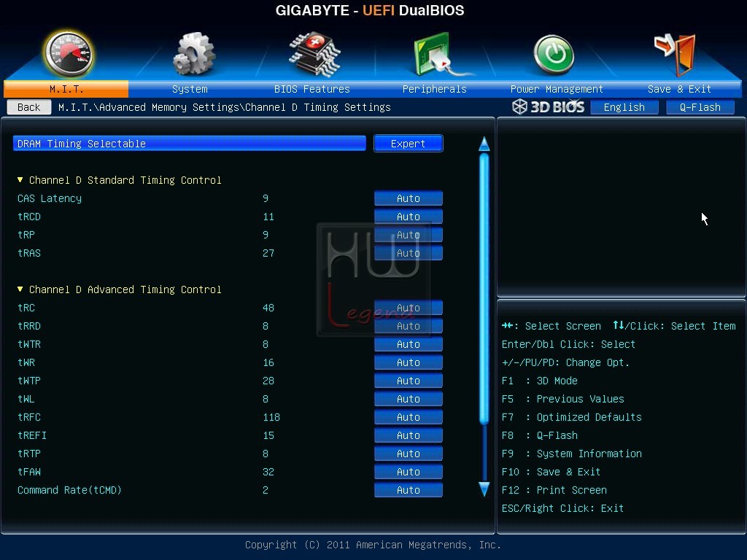Screen dimensions: 747x560
Task: Change the Auto value for Command Rate(tCMD)
Action: [409, 490]
